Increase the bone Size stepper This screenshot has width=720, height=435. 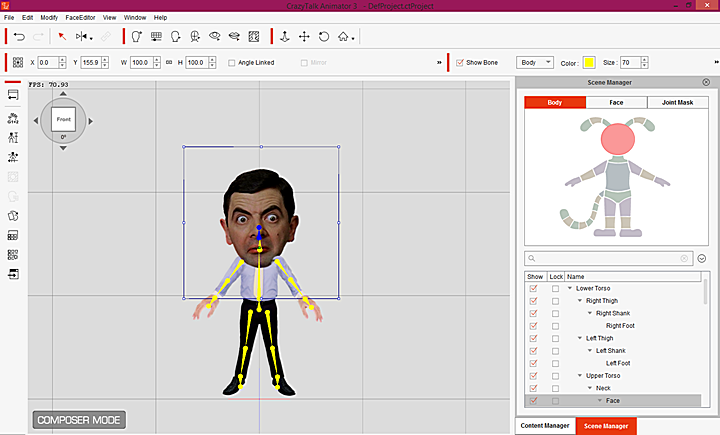pyautogui.click(x=645, y=60)
